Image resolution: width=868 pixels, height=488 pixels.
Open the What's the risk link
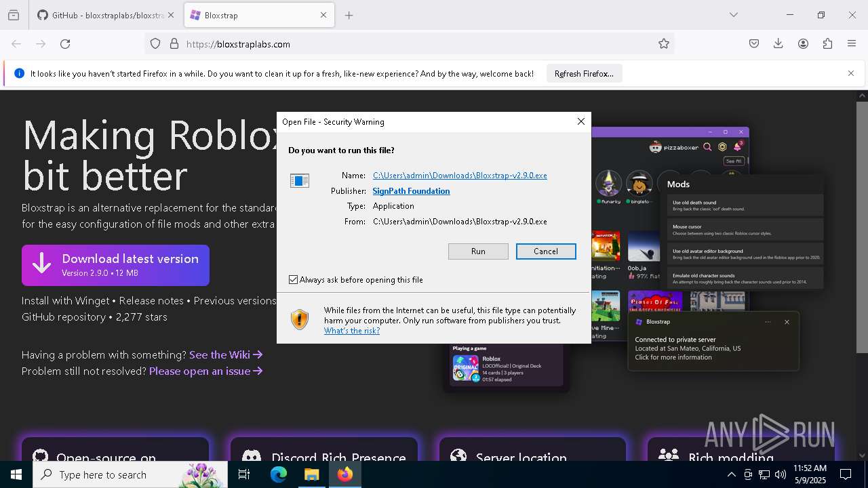(x=352, y=331)
